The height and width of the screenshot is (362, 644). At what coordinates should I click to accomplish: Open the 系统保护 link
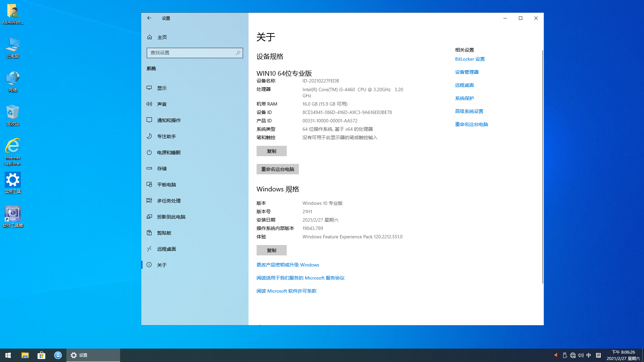(465, 98)
